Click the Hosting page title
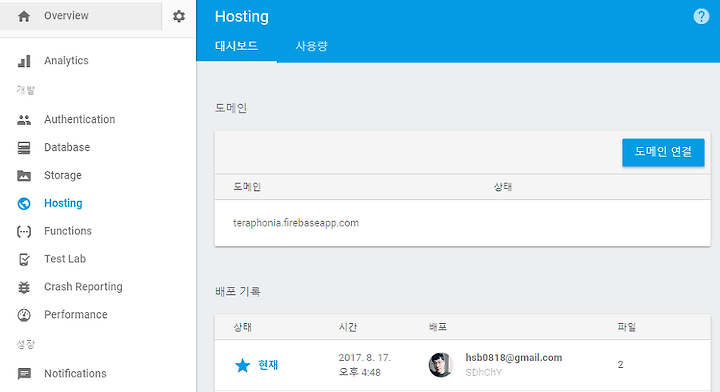720x392 pixels. (242, 17)
